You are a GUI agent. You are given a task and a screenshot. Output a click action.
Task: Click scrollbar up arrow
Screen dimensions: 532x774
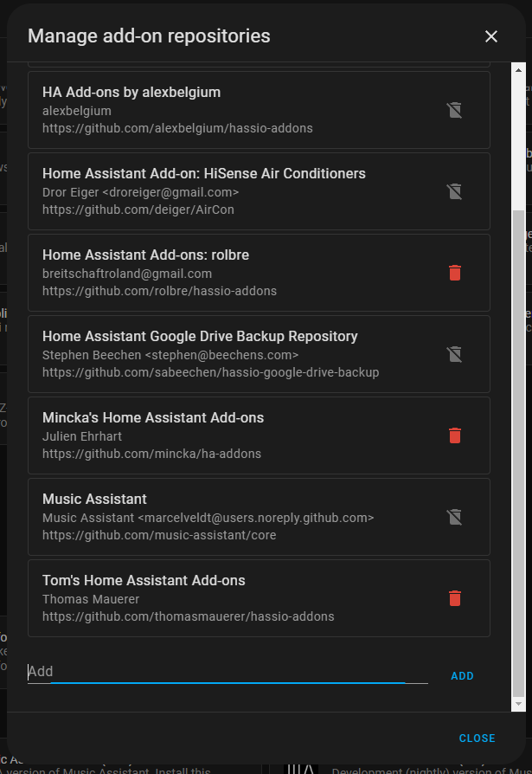pos(518,70)
